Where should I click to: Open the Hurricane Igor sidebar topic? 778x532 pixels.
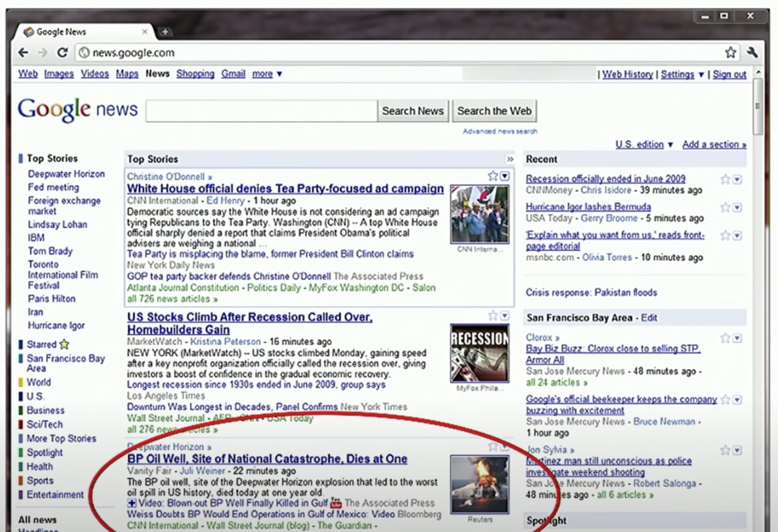[56, 326]
